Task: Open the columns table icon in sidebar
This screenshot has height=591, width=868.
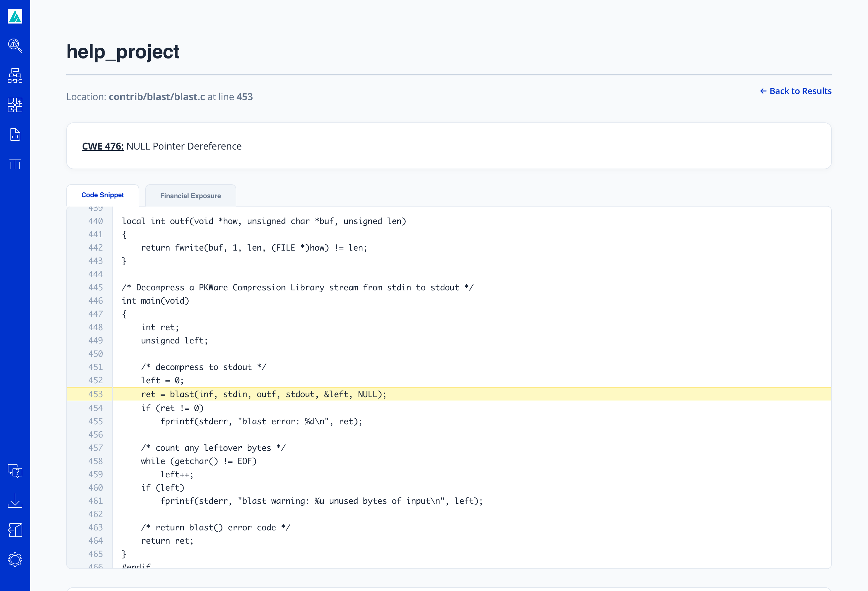Action: [x=15, y=164]
